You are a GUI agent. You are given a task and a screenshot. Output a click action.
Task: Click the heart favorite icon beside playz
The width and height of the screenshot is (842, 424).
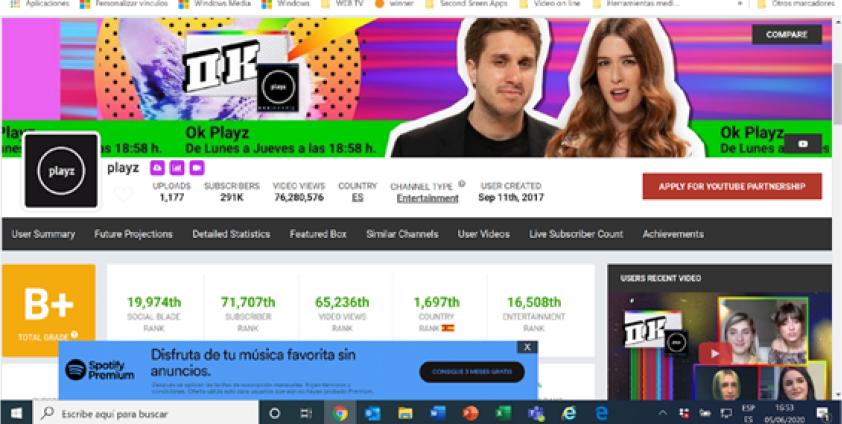point(122,194)
